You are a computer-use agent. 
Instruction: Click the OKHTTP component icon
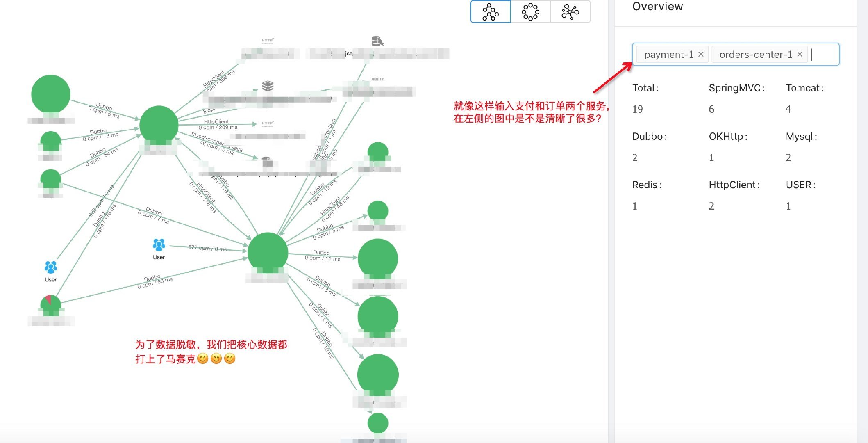coord(377,79)
